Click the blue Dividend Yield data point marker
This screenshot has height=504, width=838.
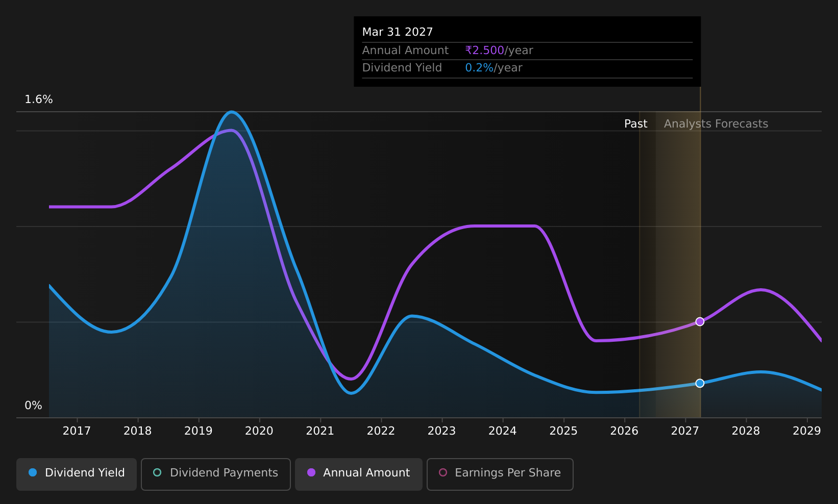pyautogui.click(x=700, y=383)
